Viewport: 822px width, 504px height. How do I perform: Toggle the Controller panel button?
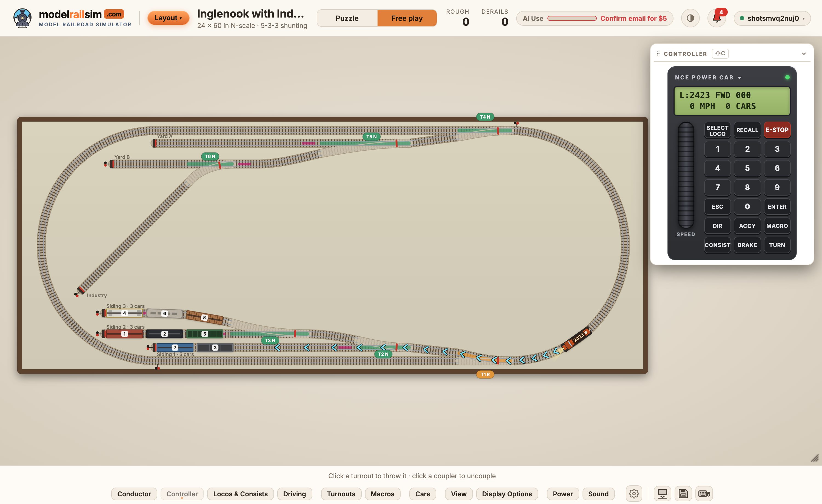tap(182, 494)
